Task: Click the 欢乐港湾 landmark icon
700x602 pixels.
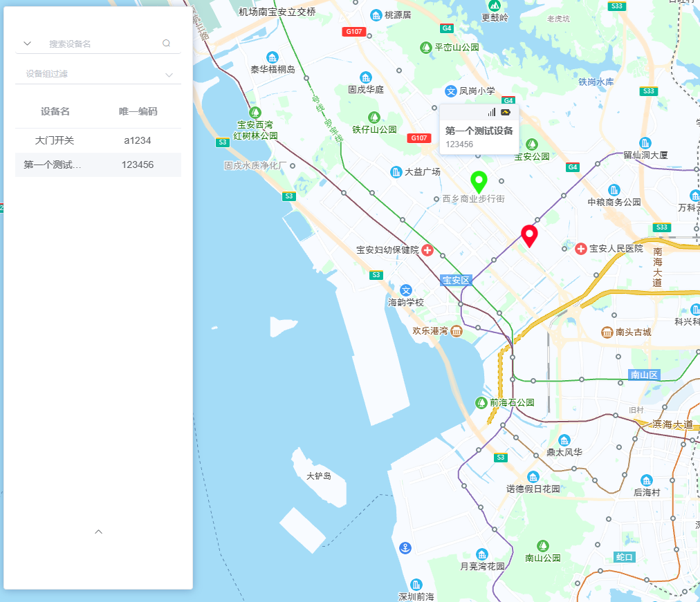Action: tap(457, 332)
